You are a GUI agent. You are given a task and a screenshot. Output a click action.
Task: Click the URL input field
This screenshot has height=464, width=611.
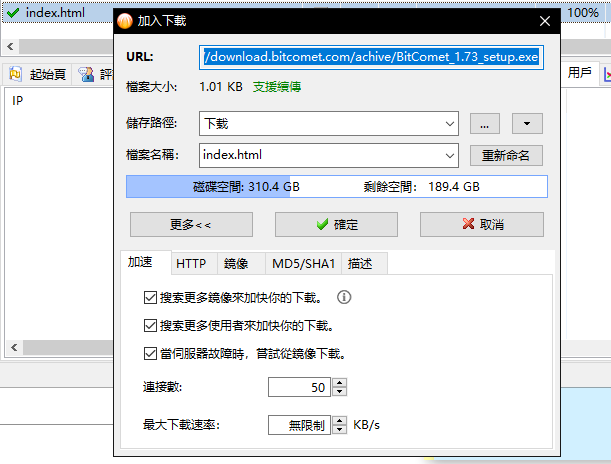point(371,58)
